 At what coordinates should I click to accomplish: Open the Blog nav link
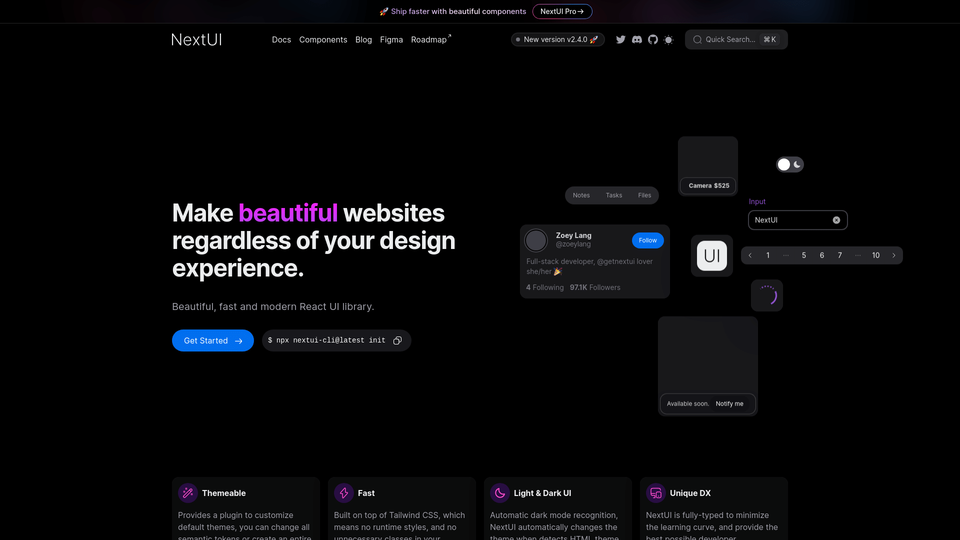click(x=364, y=40)
